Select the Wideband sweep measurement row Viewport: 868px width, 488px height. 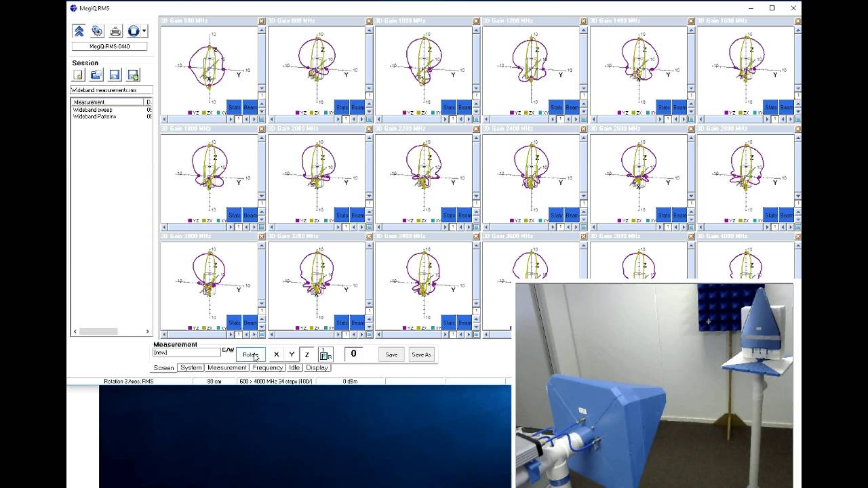click(x=111, y=110)
